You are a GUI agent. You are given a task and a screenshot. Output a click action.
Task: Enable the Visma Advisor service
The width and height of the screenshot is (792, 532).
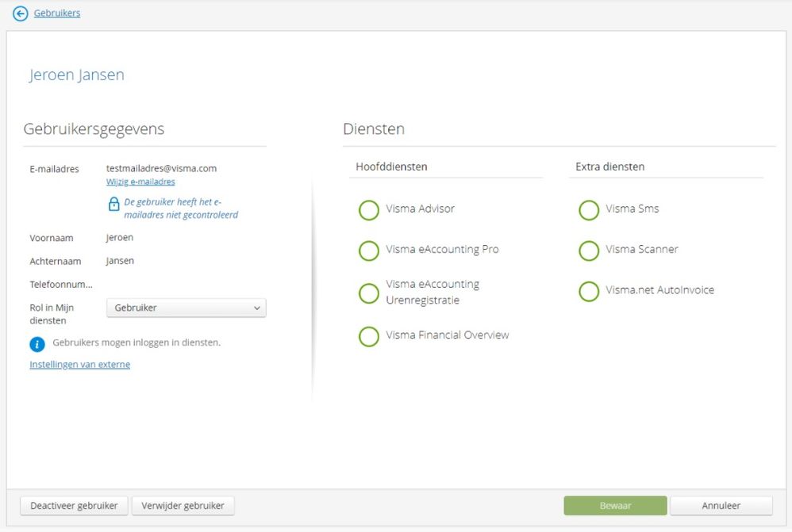(x=369, y=210)
